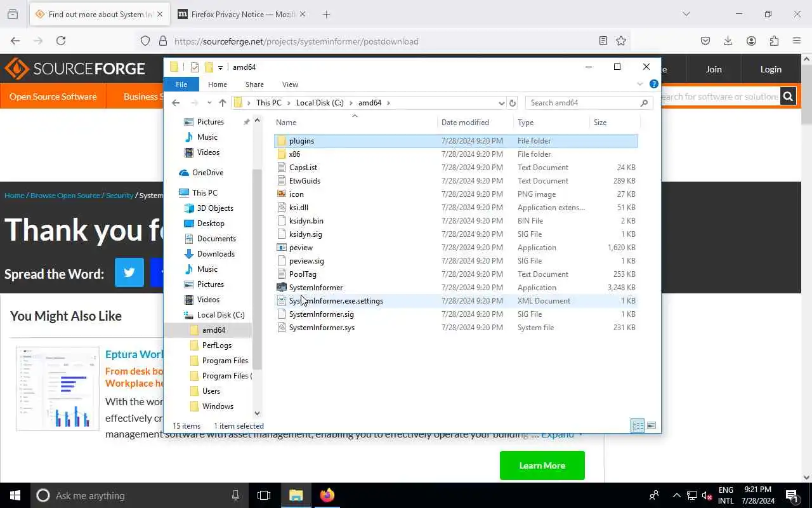Open the Open Source Software menu
The width and height of the screenshot is (812, 508).
coord(53,97)
